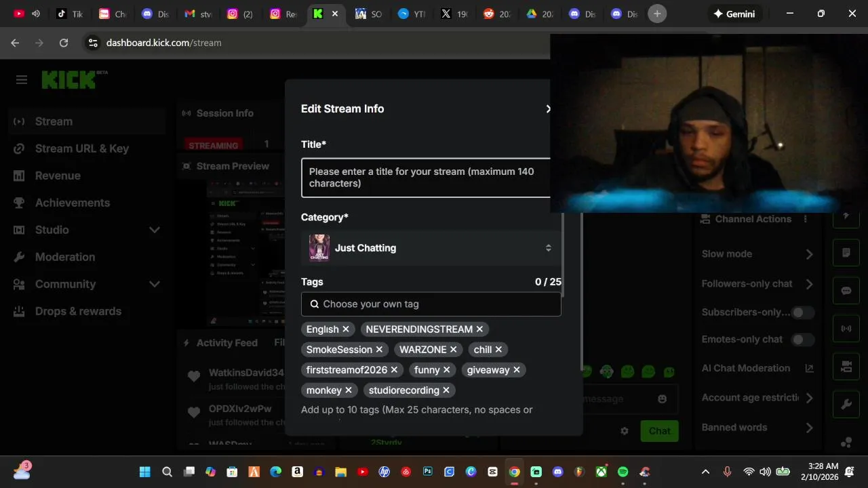868x488 pixels.
Task: Open the Windows Start menu
Action: tap(145, 472)
